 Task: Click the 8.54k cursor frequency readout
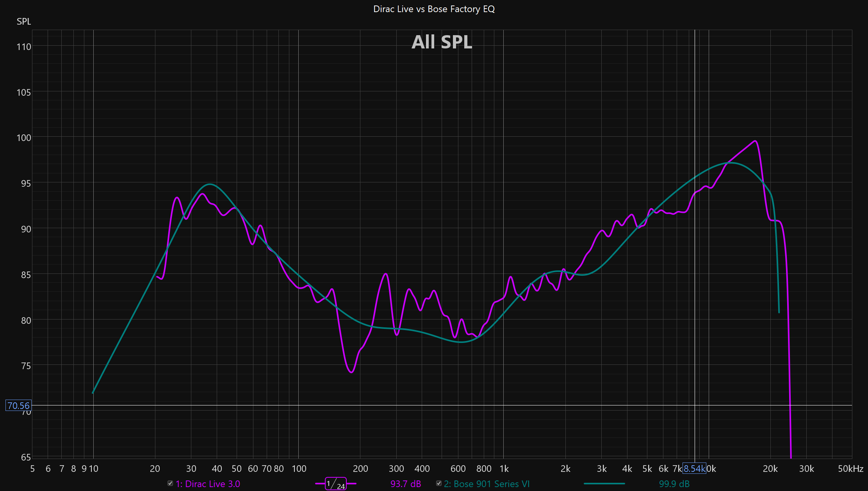point(694,468)
